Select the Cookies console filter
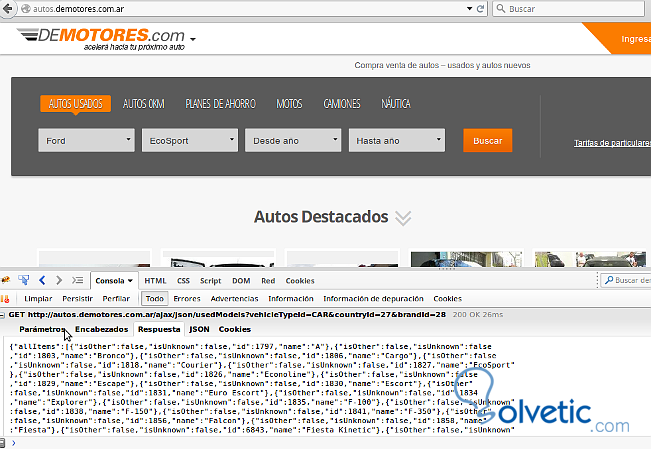Viewport: 651px width, 449px height. [448, 299]
